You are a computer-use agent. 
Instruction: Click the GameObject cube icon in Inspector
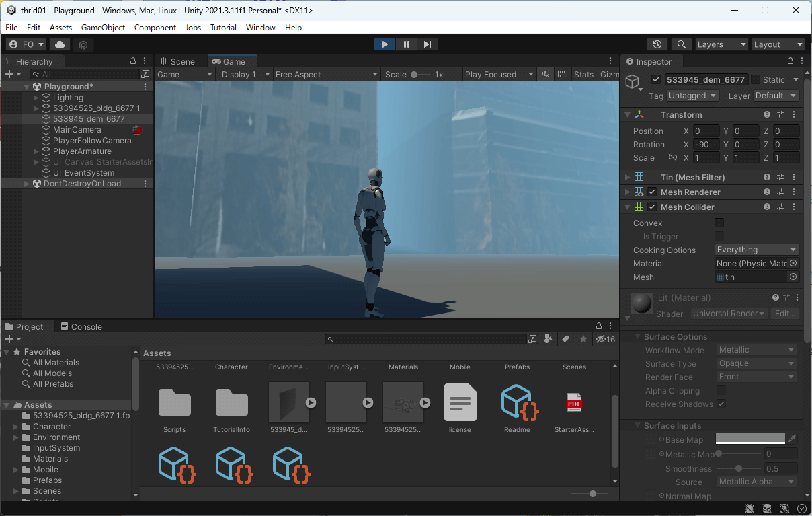(632, 81)
